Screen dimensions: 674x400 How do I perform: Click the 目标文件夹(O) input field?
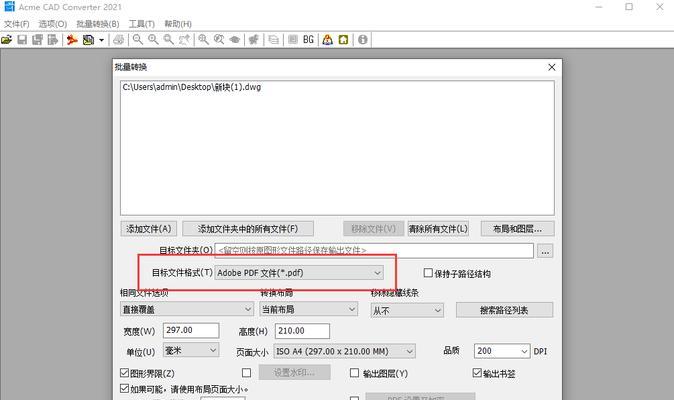pos(374,250)
